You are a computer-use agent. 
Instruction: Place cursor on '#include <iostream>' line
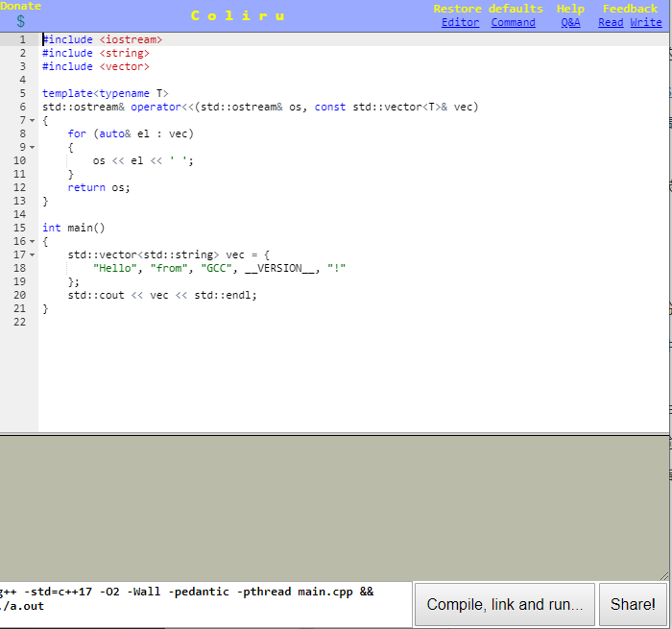click(x=102, y=40)
